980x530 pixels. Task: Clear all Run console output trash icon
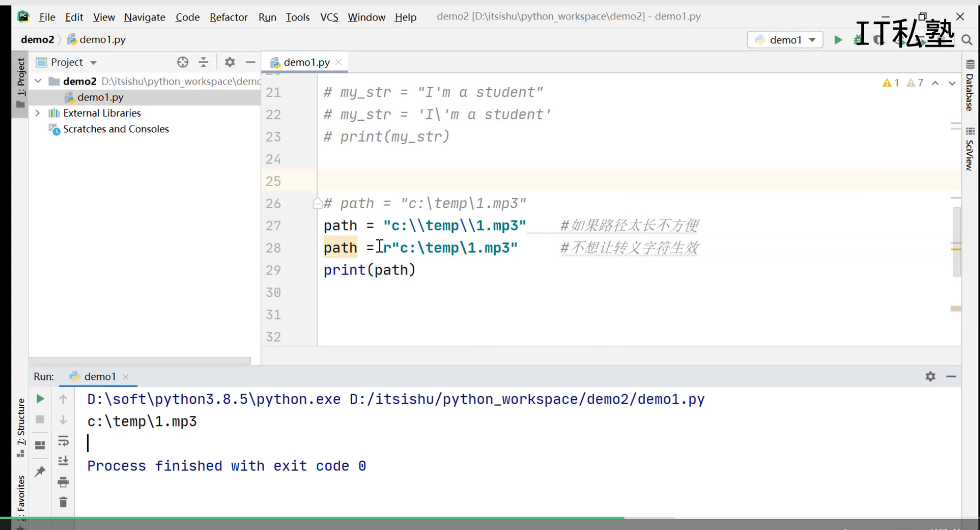click(63, 502)
